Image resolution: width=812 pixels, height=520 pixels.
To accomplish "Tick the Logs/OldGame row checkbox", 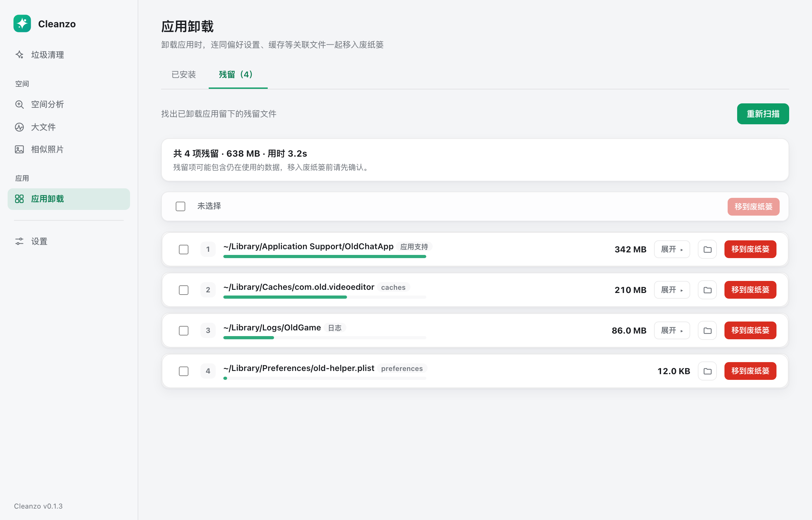I will (184, 331).
